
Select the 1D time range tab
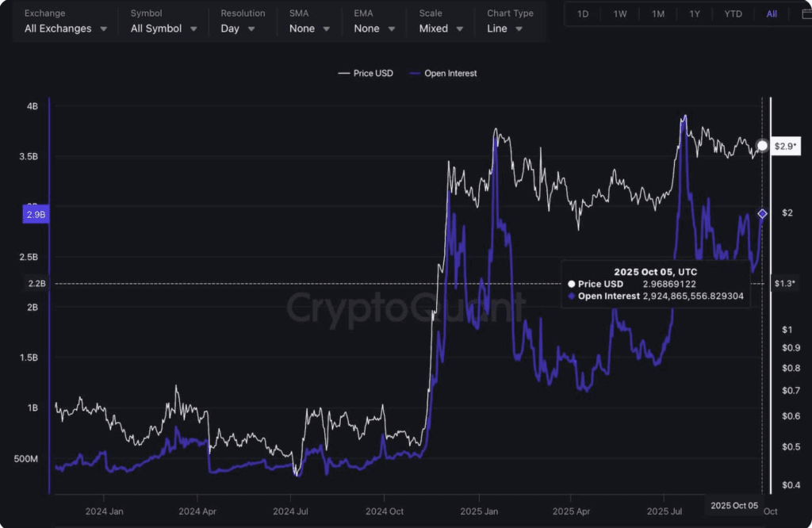point(583,14)
